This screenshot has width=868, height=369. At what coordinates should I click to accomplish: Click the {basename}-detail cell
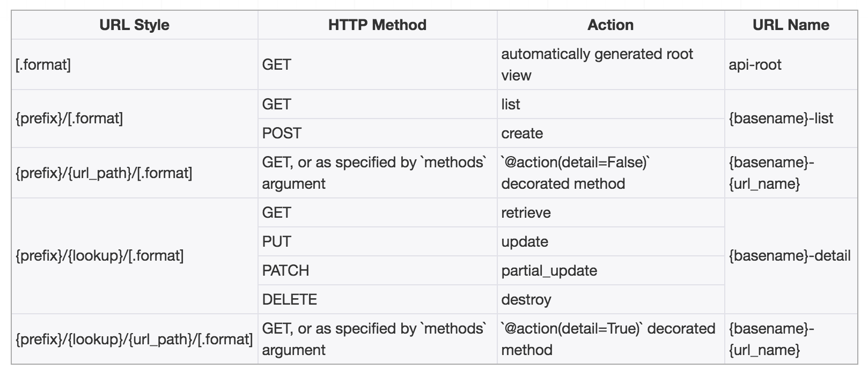789,256
